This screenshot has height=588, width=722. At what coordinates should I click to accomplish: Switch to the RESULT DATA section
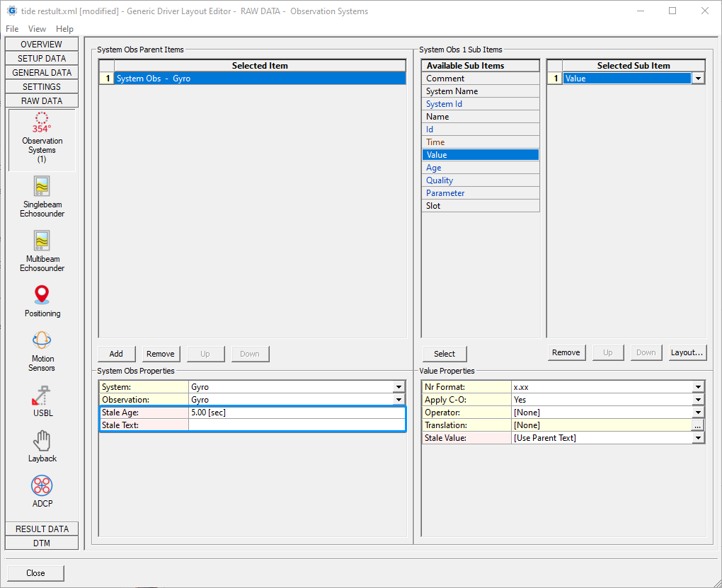pyautogui.click(x=42, y=529)
